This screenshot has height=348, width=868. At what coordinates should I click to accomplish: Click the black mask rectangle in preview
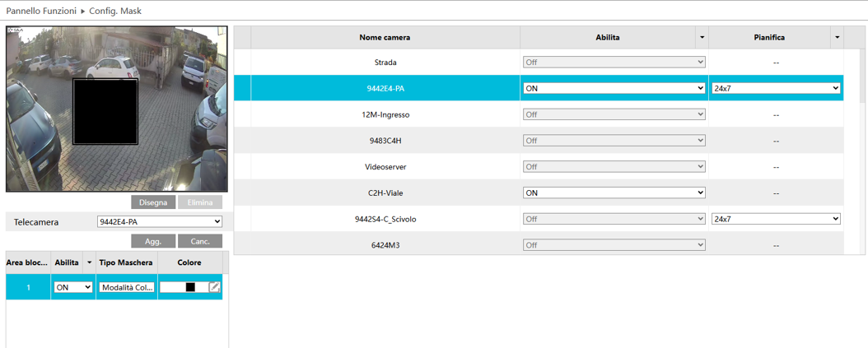[105, 112]
